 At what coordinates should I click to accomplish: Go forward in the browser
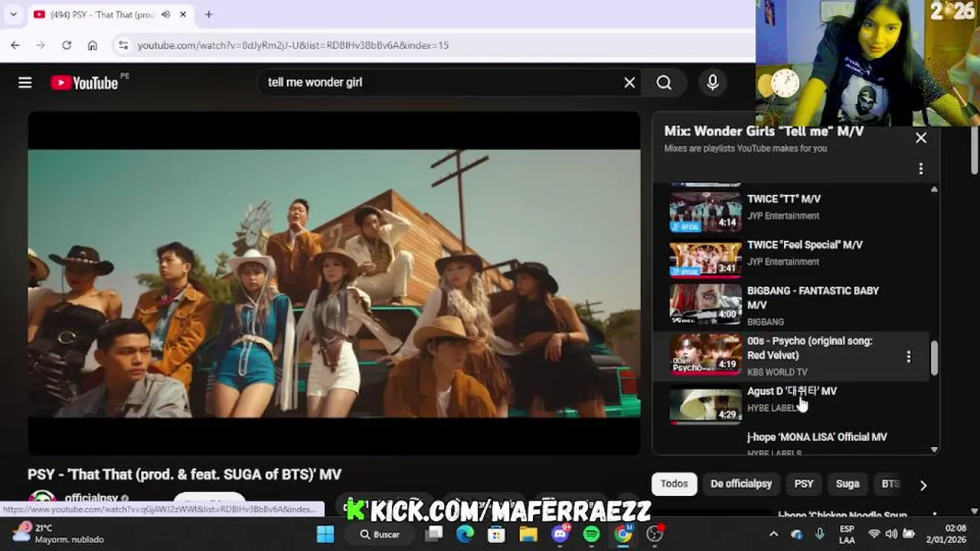coord(41,45)
